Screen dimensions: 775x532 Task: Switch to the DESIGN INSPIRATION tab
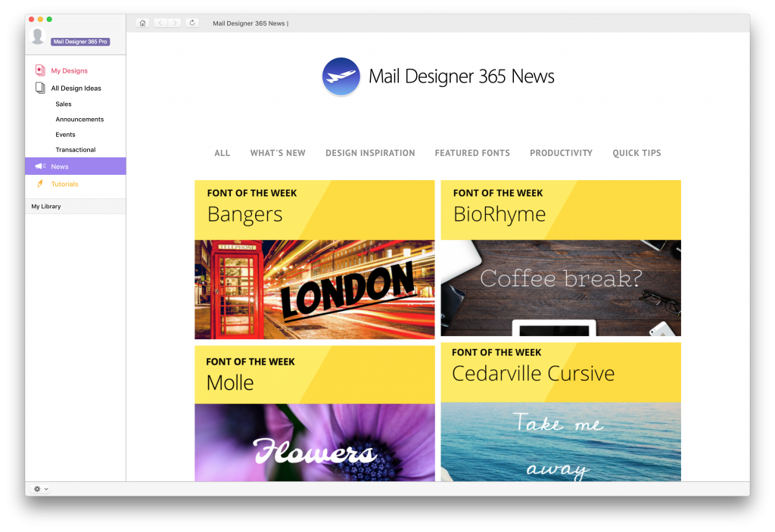370,154
